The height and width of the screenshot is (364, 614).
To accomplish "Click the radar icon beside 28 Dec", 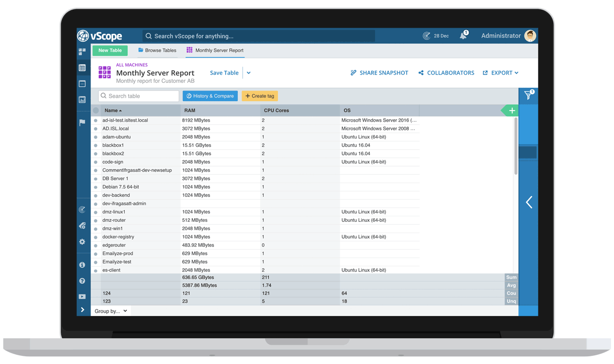I will [x=426, y=36].
